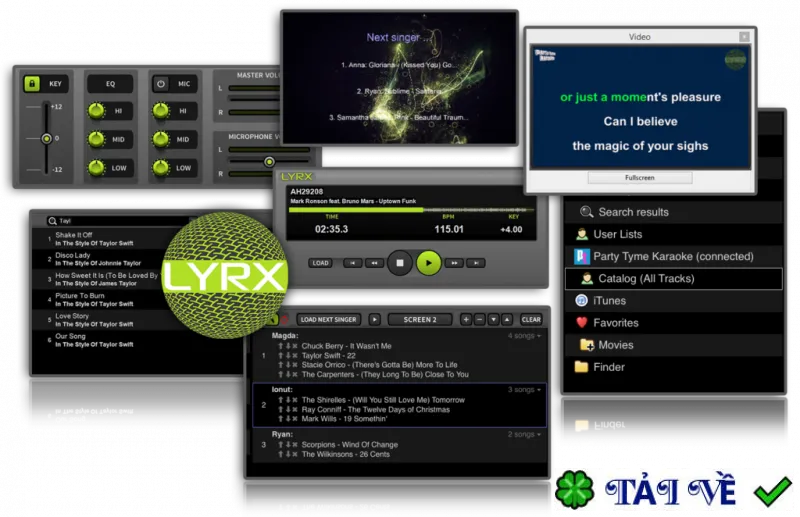Click the Fullscreen button in Video window
The image size is (800, 517).
[640, 178]
